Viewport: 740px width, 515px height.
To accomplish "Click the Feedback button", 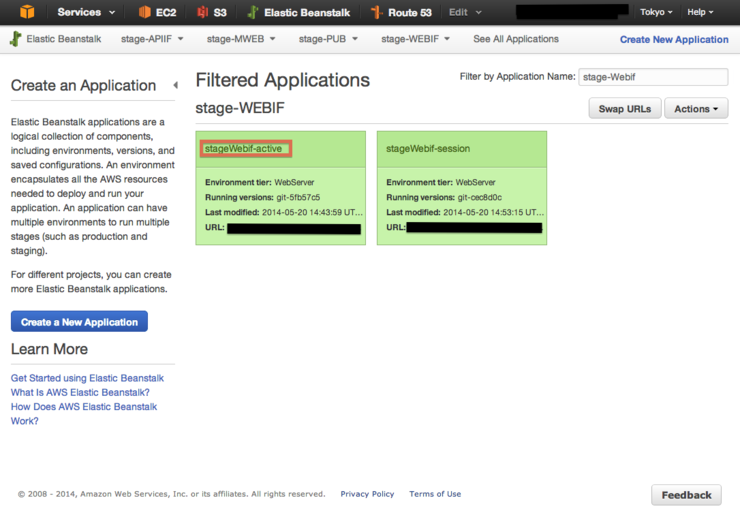I will click(x=686, y=495).
